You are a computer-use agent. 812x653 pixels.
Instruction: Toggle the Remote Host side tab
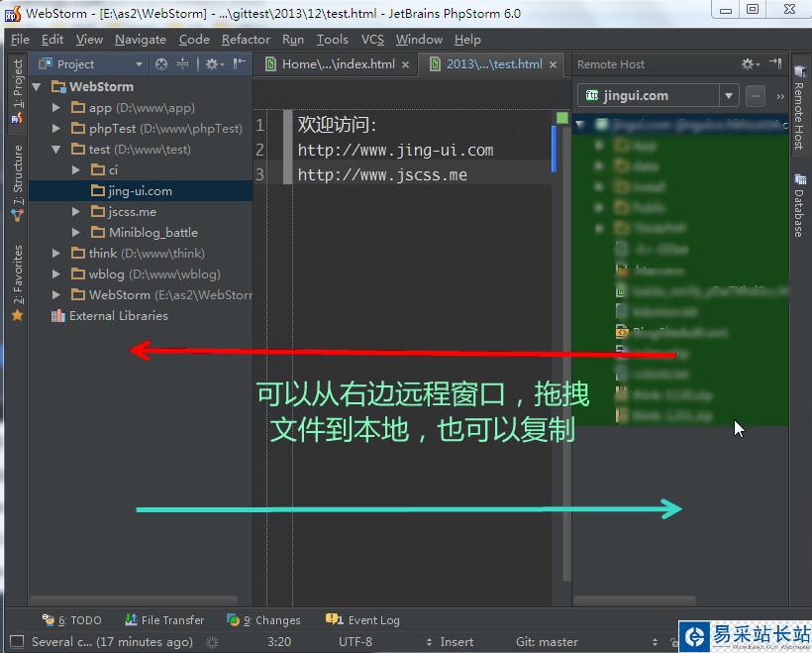(x=799, y=107)
